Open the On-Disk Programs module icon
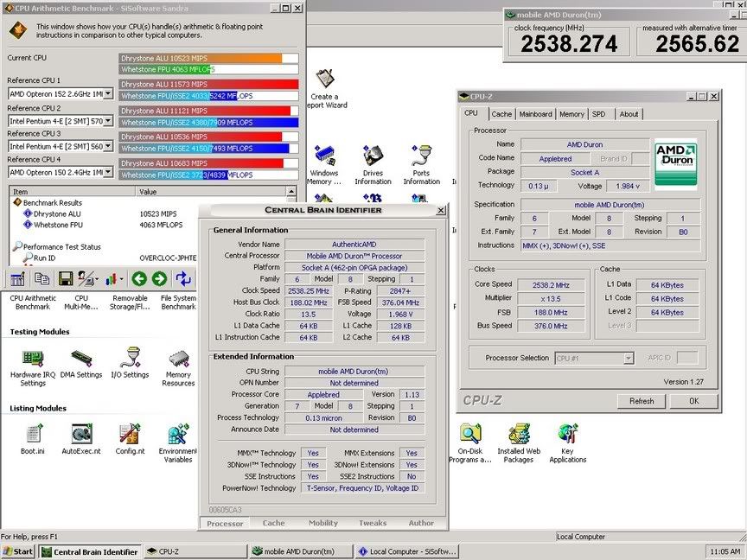747x560 pixels. click(470, 443)
